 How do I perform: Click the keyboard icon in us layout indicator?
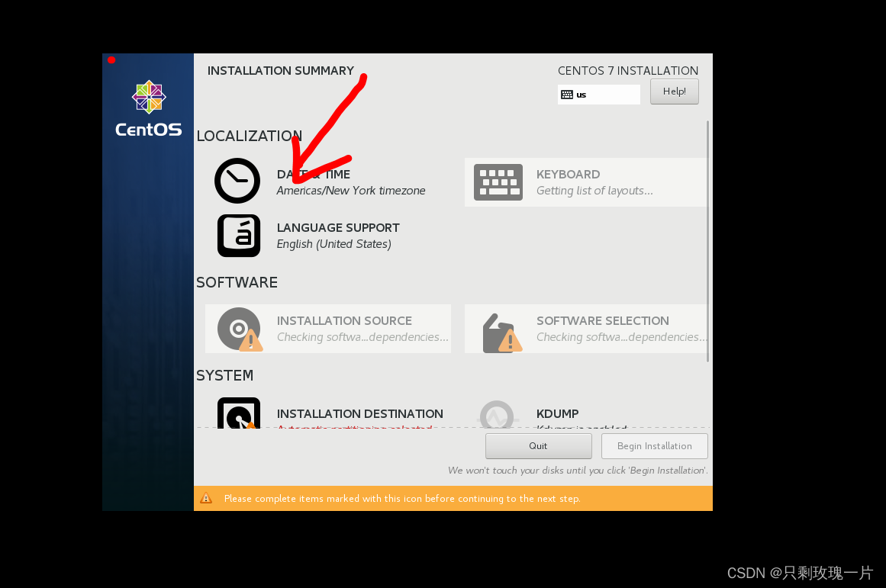(x=567, y=95)
